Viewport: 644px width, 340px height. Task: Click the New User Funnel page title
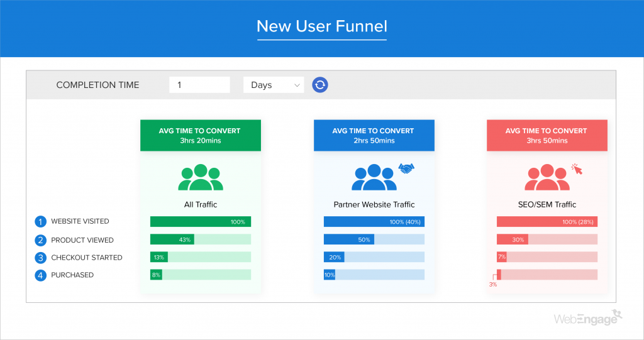(x=322, y=26)
